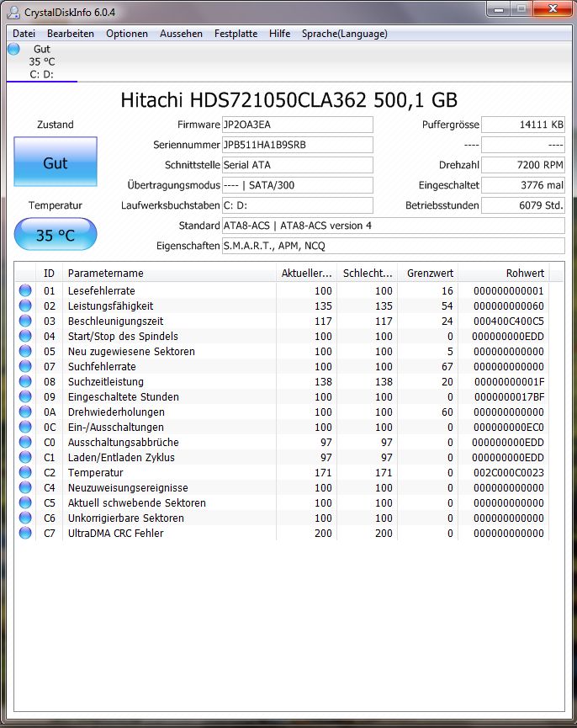The width and height of the screenshot is (577, 728).
Task: Click the Drehzahl value 7200 RPM
Action: [523, 165]
